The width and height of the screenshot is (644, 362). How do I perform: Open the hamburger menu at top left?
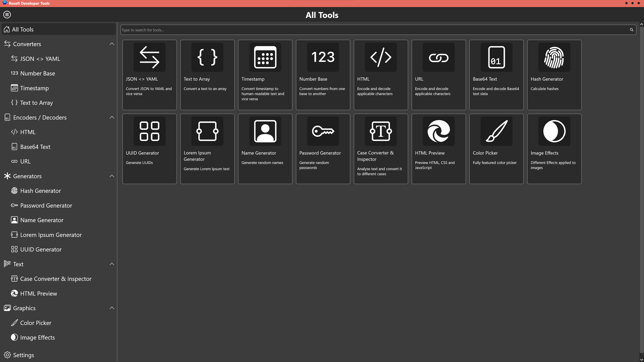[x=7, y=14]
